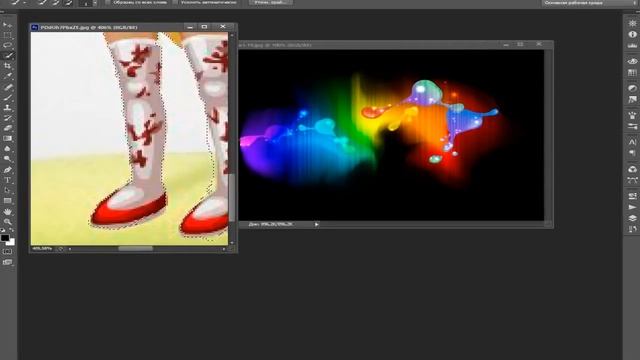Select the Gradient tool
This screenshot has height=360, width=640.
tap(7, 138)
